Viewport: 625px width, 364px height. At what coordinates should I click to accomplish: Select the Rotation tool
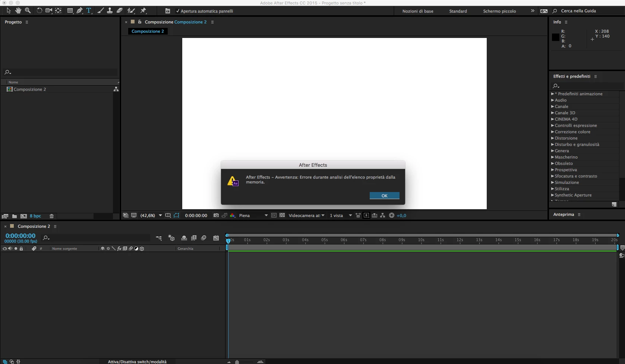(39, 11)
